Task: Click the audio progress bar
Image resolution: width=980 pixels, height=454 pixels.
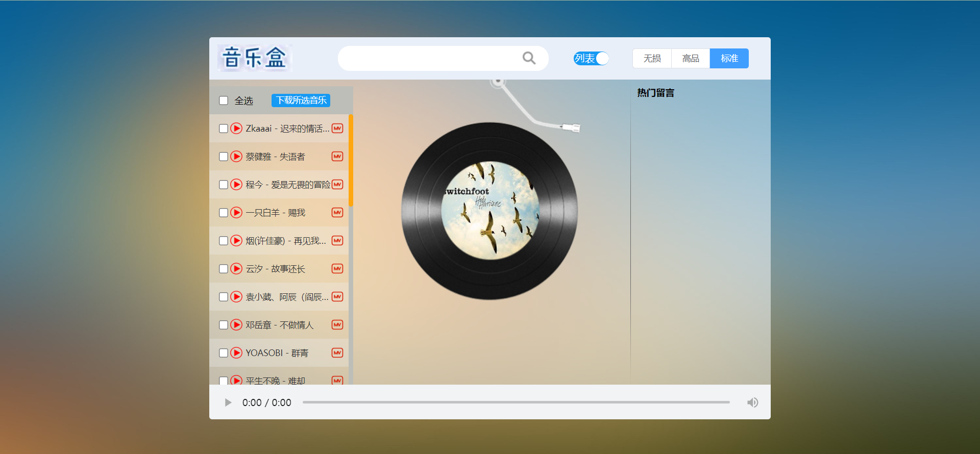Action: coord(516,402)
